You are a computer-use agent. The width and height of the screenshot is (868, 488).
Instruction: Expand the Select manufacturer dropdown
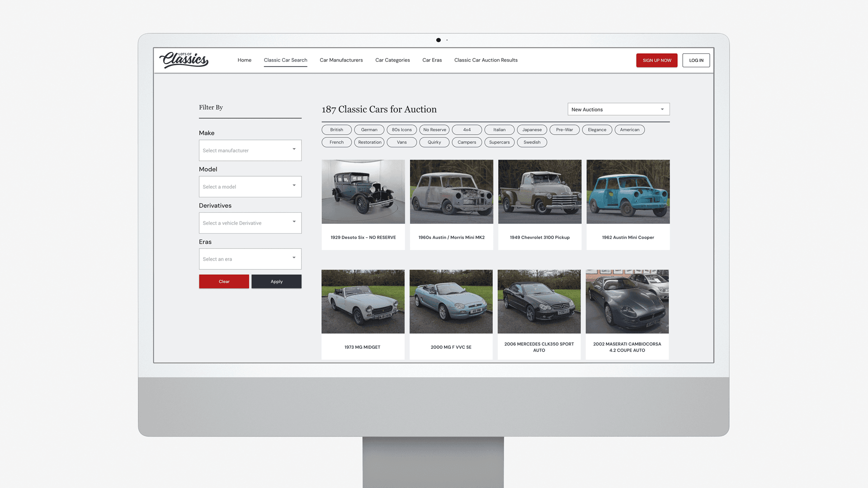point(250,150)
